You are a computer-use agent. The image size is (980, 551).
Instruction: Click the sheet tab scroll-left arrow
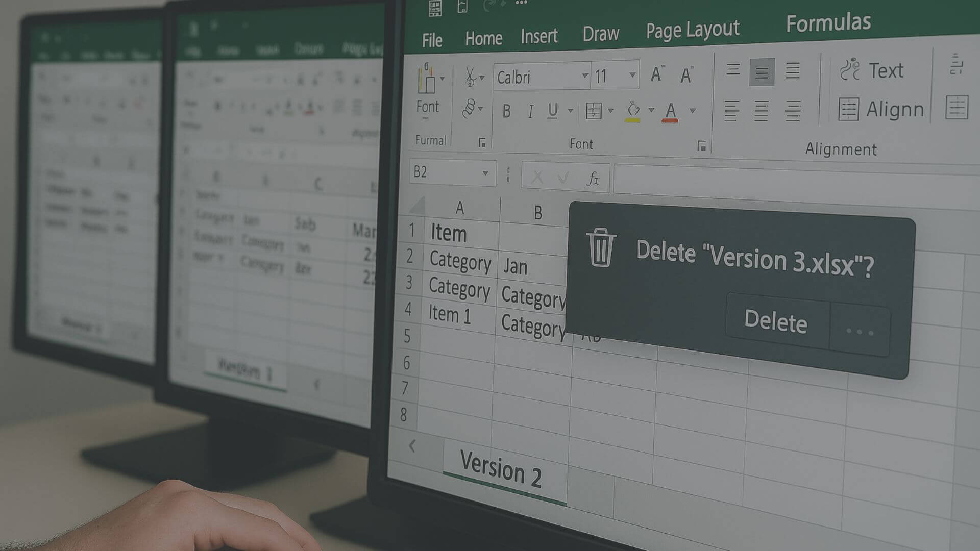(x=412, y=446)
